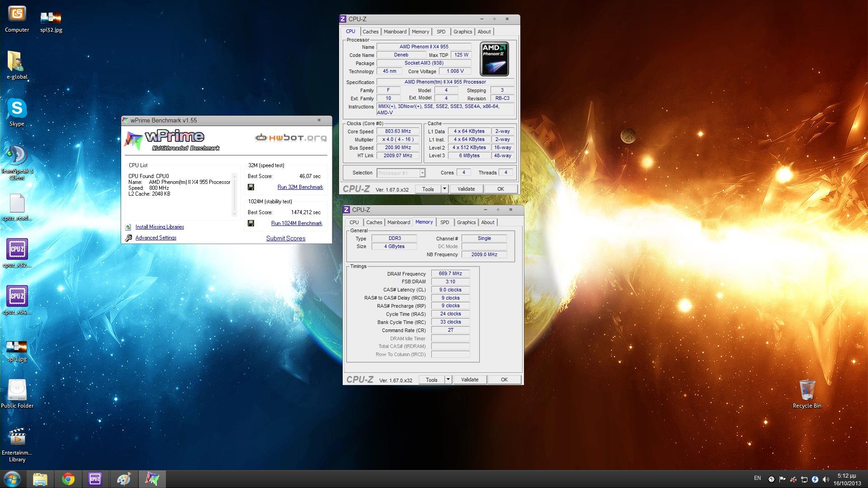The width and height of the screenshot is (868, 488).
Task: Click Validate in top CPU-Z window
Action: pyautogui.click(x=466, y=189)
